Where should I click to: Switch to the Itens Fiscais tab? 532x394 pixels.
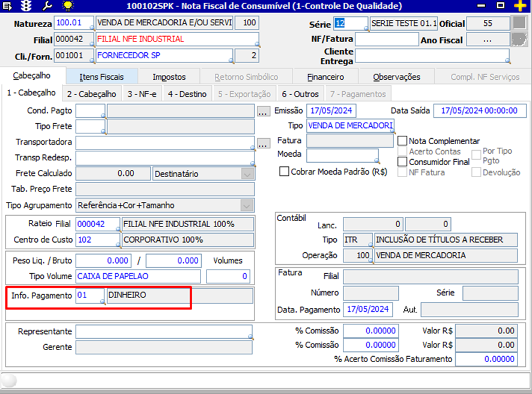coord(101,77)
